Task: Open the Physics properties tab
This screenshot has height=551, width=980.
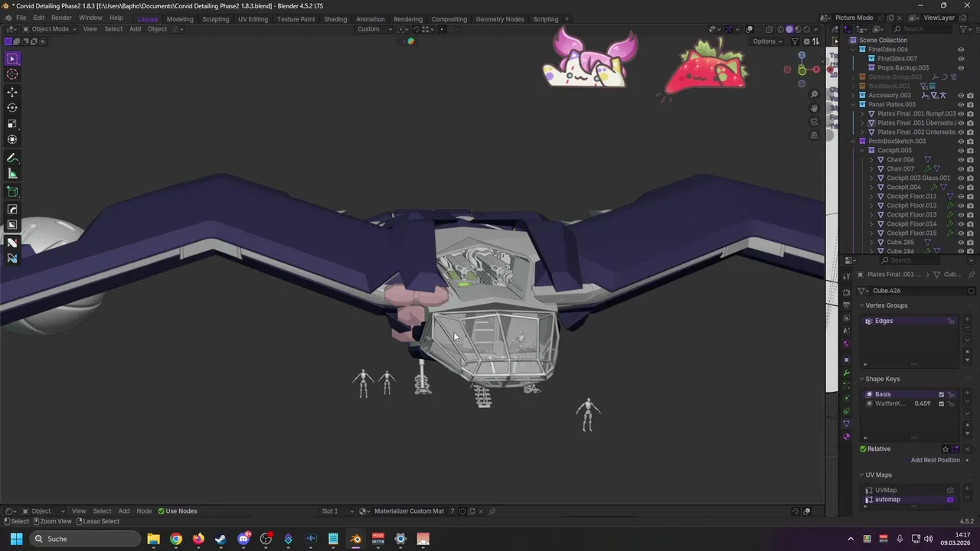Action: (x=846, y=399)
